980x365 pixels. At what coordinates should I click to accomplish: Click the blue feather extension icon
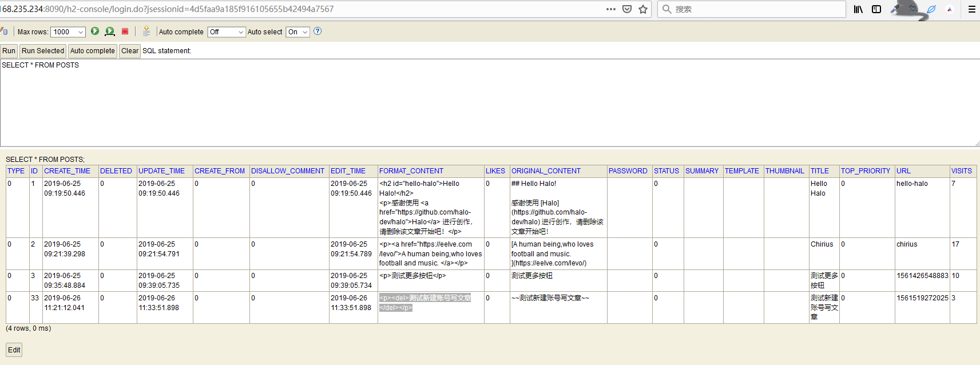click(931, 9)
